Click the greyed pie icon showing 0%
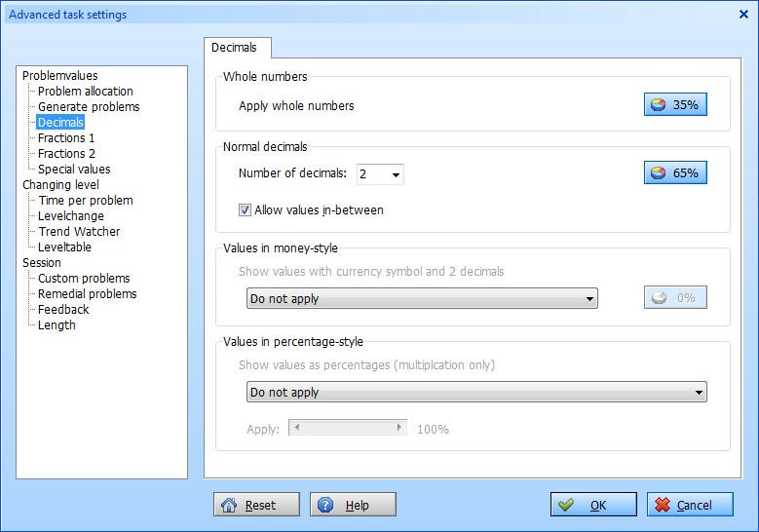This screenshot has height=532, width=759. tap(659, 297)
